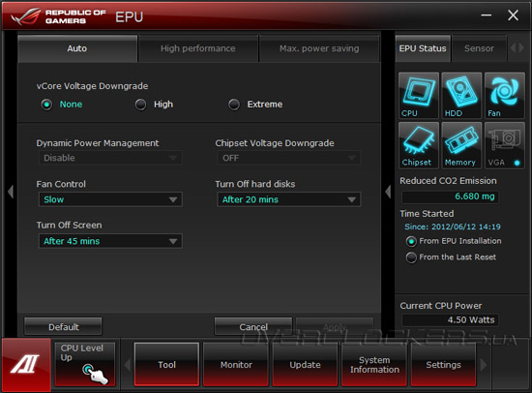Image resolution: width=532 pixels, height=393 pixels.
Task: Click the red AI Suite logo icon
Action: pos(26,365)
